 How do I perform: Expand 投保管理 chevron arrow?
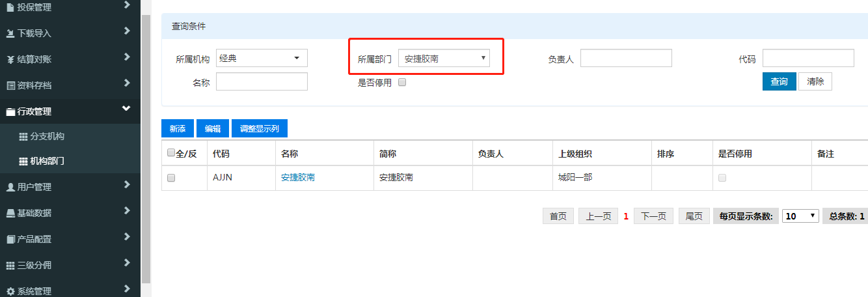127,5
